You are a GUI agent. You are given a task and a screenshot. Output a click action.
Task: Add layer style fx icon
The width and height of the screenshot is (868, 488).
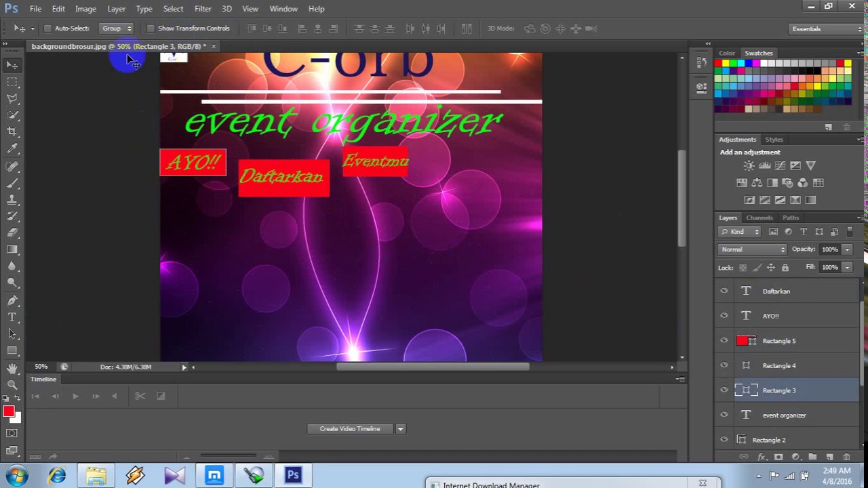(x=761, y=457)
